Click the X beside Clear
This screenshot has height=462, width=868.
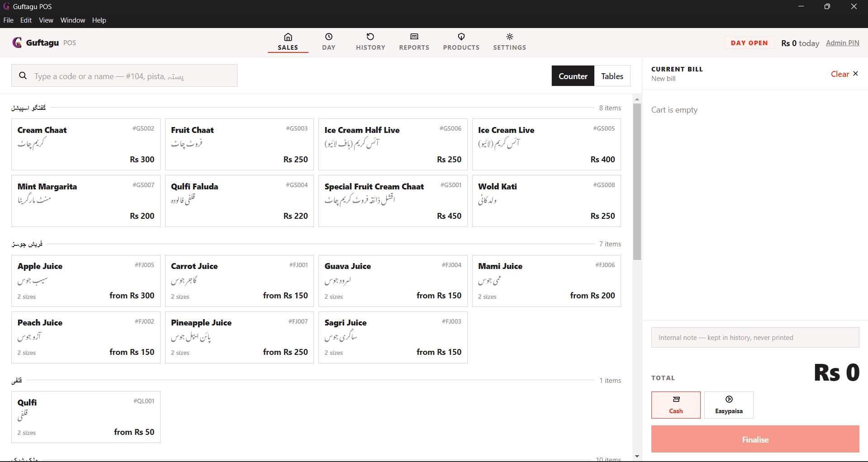point(855,74)
